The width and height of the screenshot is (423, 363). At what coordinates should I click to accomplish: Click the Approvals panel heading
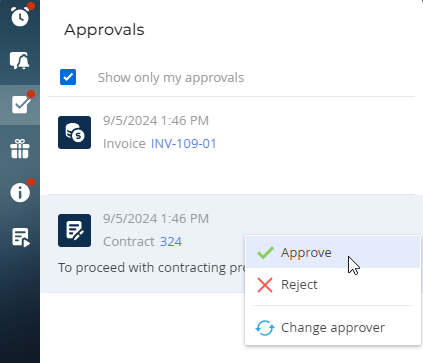point(104,30)
